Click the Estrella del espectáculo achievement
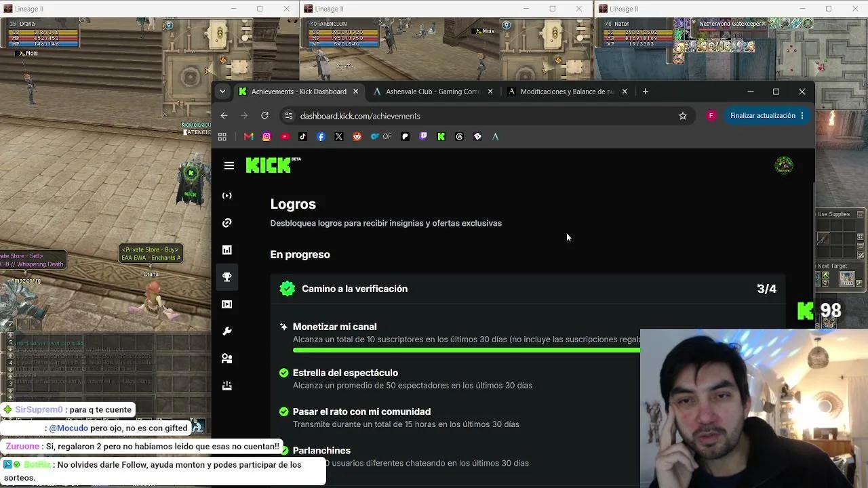 coord(345,373)
